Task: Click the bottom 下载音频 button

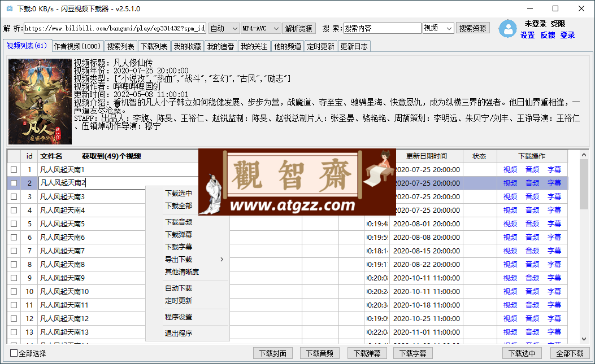Action: click(320, 353)
